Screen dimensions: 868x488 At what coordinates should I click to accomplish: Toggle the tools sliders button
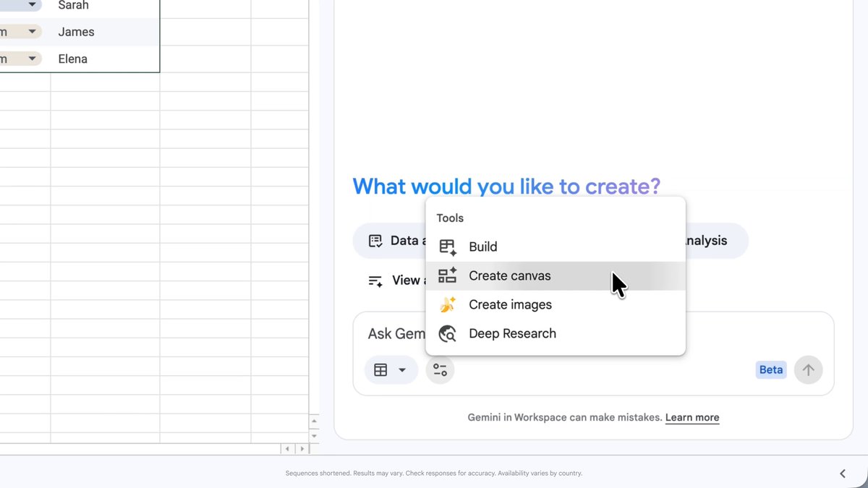pyautogui.click(x=440, y=370)
